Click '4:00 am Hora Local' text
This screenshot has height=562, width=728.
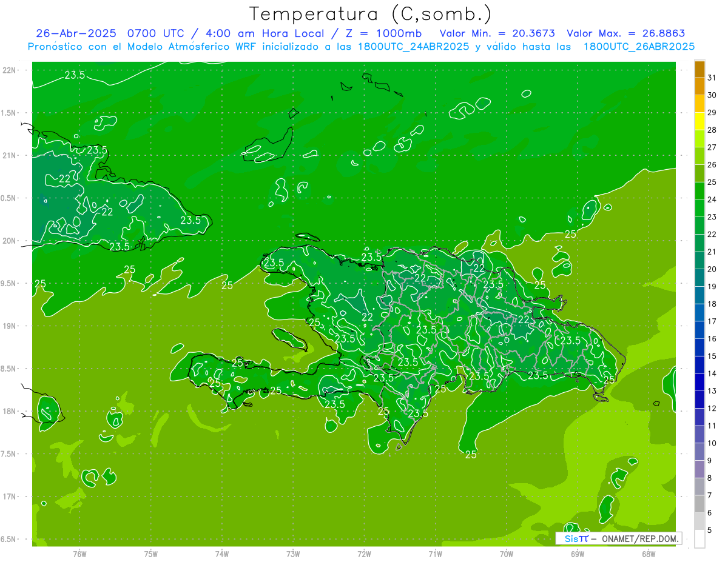coord(264,33)
